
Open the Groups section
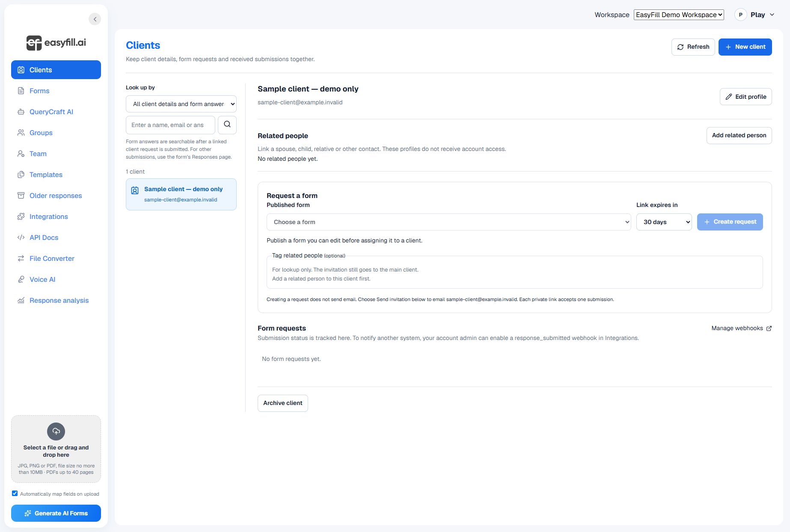(56, 133)
